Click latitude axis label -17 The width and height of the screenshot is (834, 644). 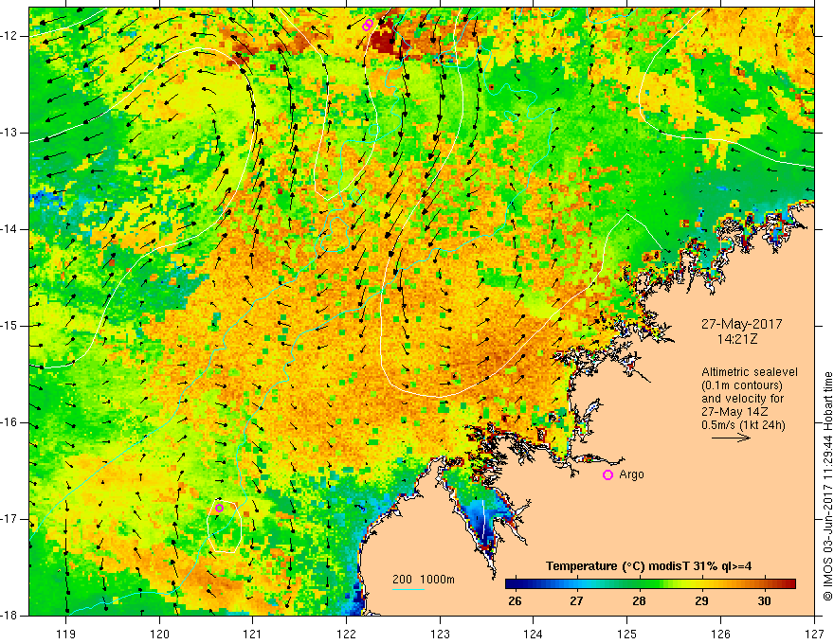10,519
